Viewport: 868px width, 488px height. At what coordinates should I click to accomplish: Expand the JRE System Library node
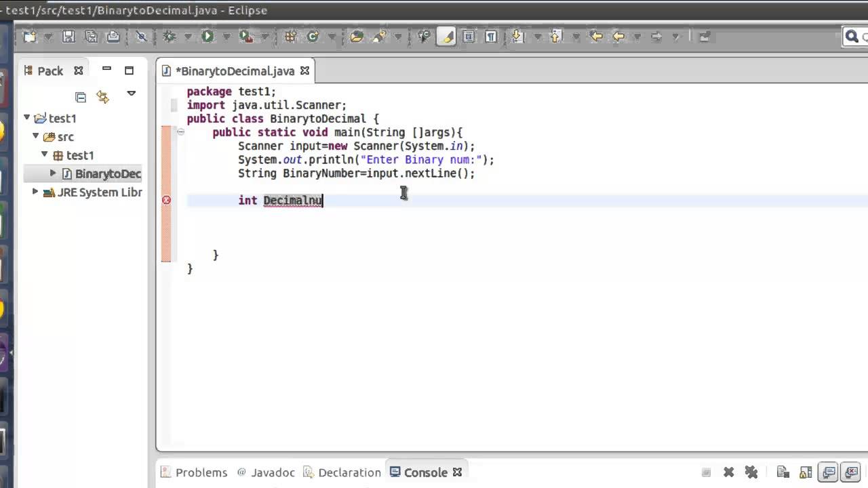click(x=36, y=192)
